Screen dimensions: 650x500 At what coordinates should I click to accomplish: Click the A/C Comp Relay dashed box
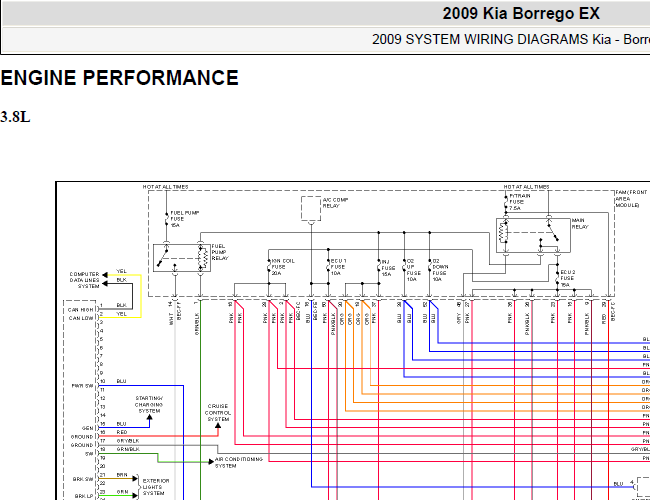coord(311,209)
